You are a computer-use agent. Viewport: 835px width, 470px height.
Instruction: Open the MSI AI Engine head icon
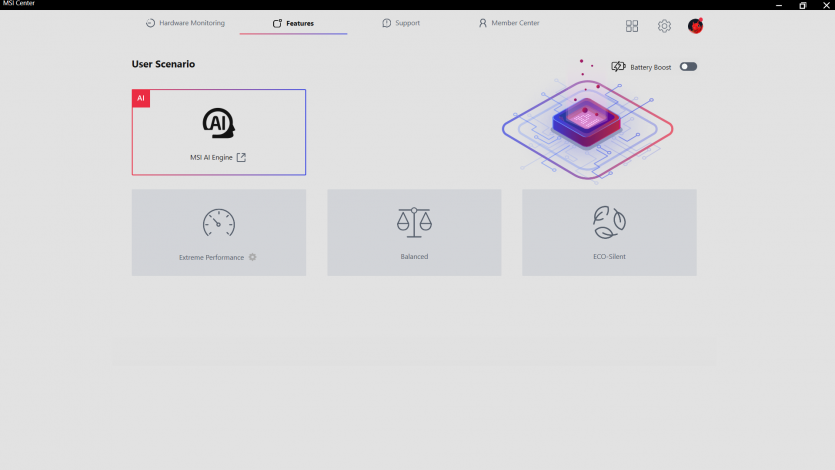pos(218,123)
